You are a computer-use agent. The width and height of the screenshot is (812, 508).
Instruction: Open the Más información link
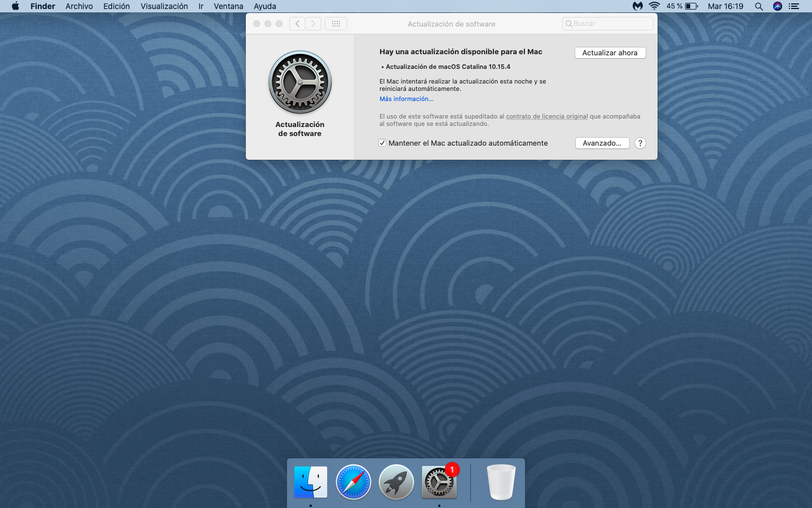(406, 99)
